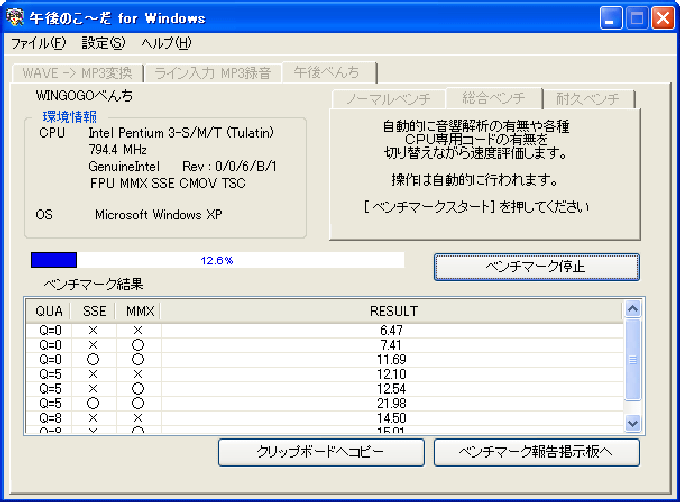Minimize the 午後のこ～だ window

[x=611, y=18]
